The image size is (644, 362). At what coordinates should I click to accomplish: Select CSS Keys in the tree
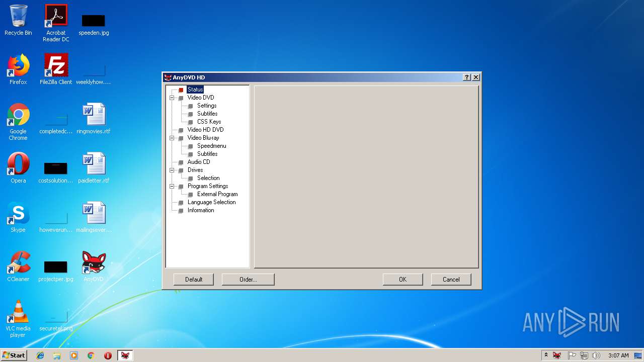tap(209, 122)
